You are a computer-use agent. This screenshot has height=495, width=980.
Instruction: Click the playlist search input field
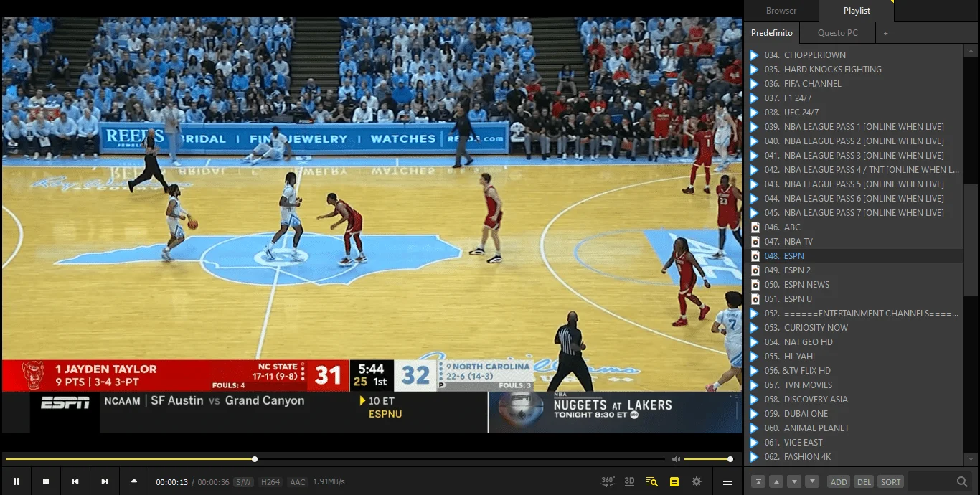pos(931,481)
